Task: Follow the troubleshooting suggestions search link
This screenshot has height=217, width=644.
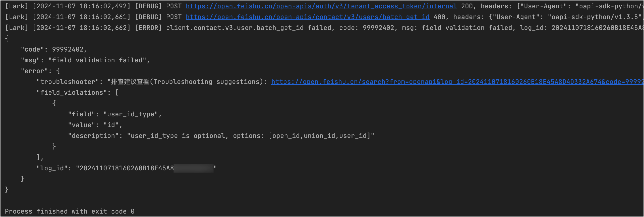Action: [457, 82]
